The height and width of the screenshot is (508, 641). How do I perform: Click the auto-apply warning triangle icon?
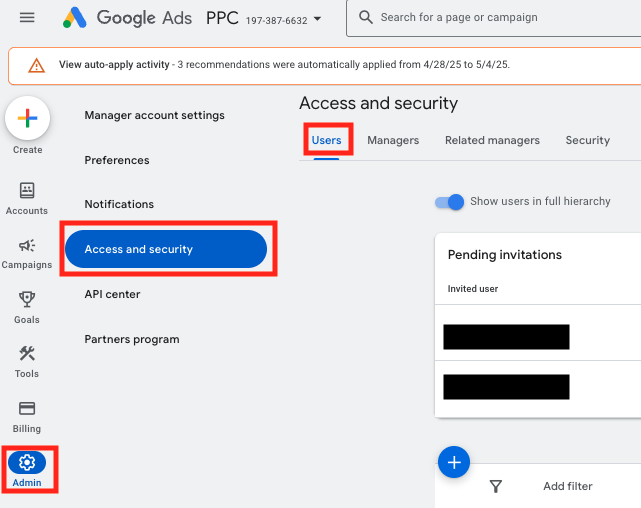tap(36, 65)
